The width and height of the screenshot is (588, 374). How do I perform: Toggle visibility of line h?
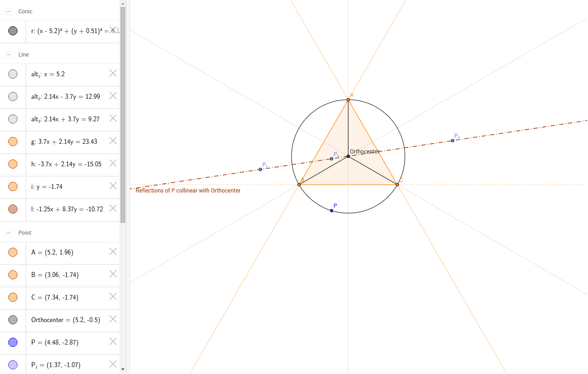tap(13, 164)
